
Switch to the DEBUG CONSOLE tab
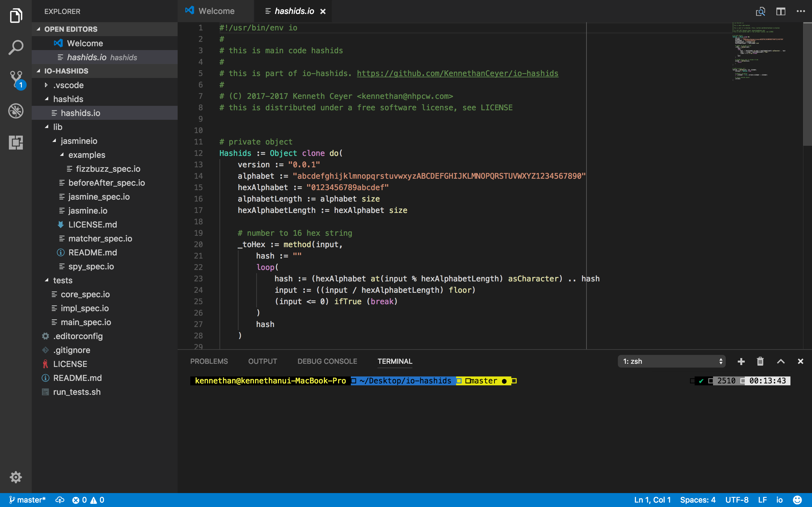pyautogui.click(x=327, y=361)
